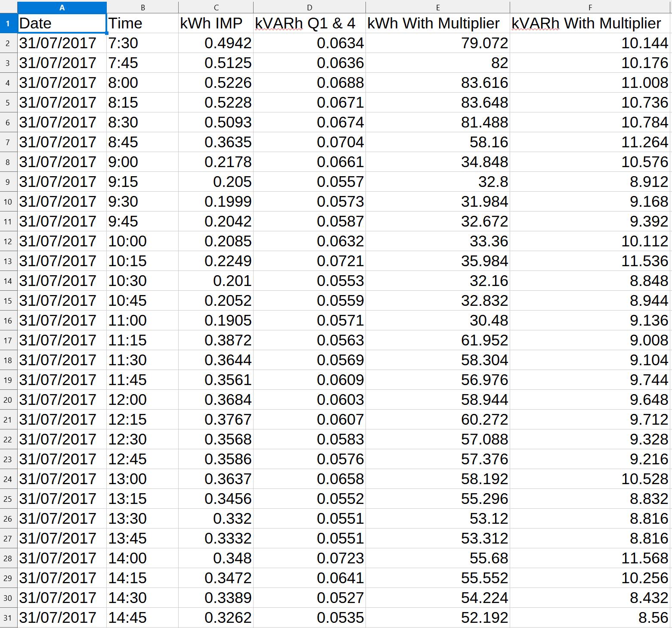Select column header C
Image resolution: width=672 pixels, height=628 pixels.
point(215,6)
